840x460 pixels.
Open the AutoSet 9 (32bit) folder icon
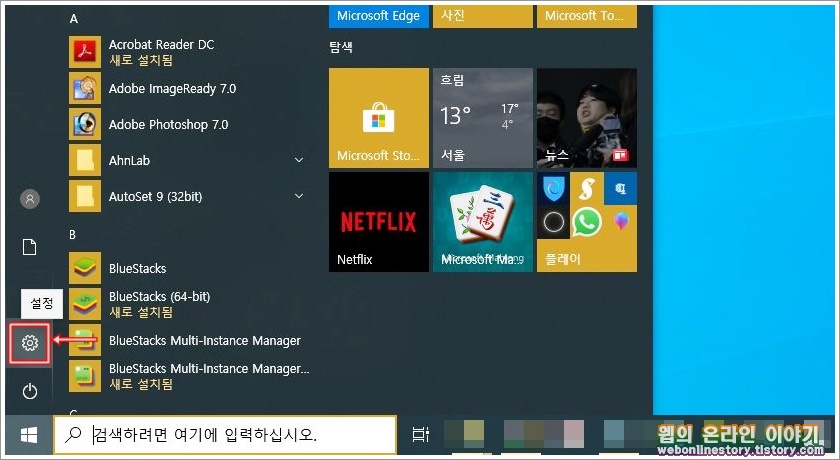coord(85,196)
